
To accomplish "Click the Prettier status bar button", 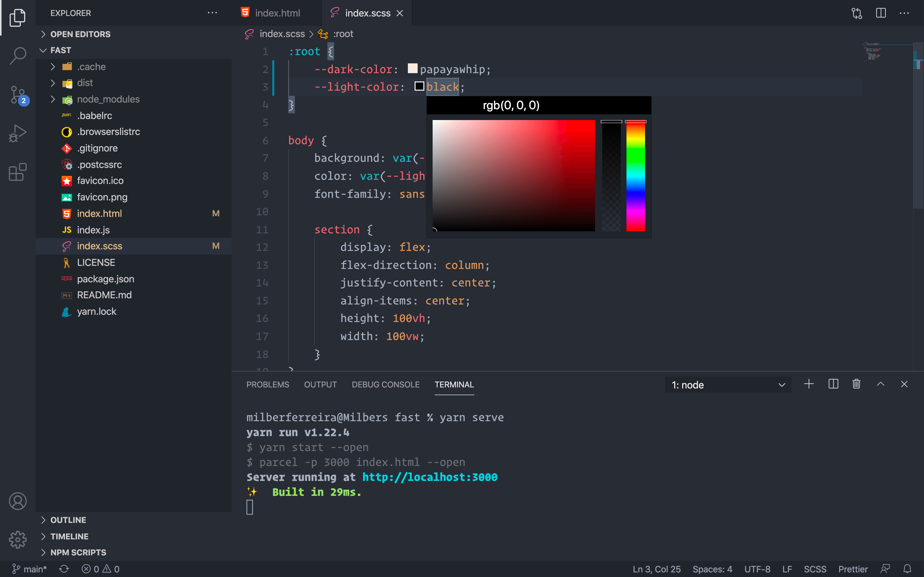I will click(853, 569).
